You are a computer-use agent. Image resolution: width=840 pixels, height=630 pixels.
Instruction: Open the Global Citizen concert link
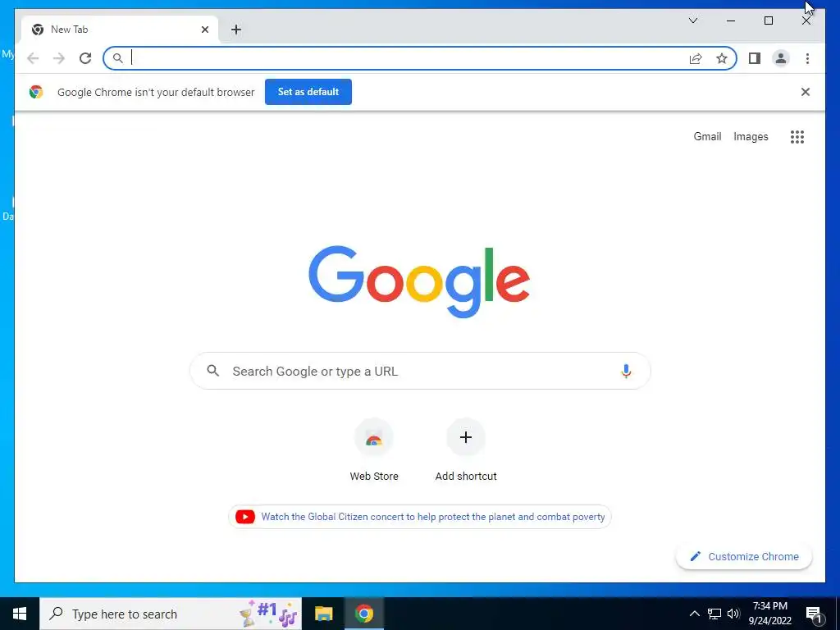(x=433, y=517)
